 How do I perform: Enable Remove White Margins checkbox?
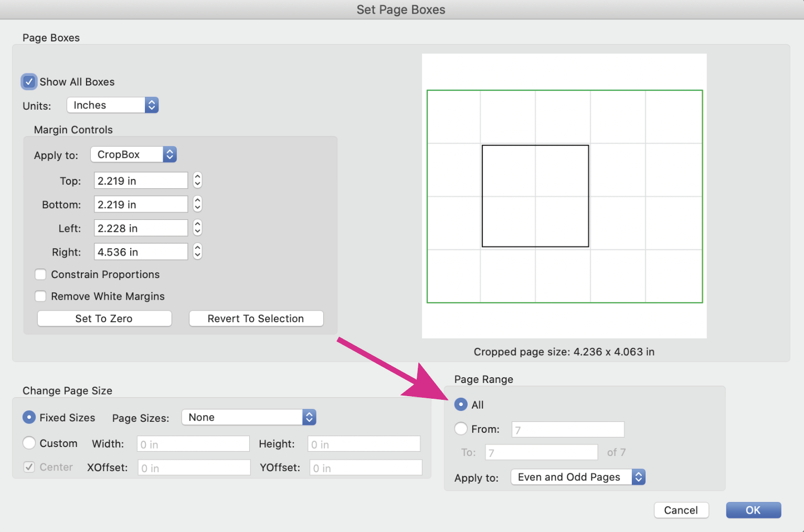click(40, 296)
